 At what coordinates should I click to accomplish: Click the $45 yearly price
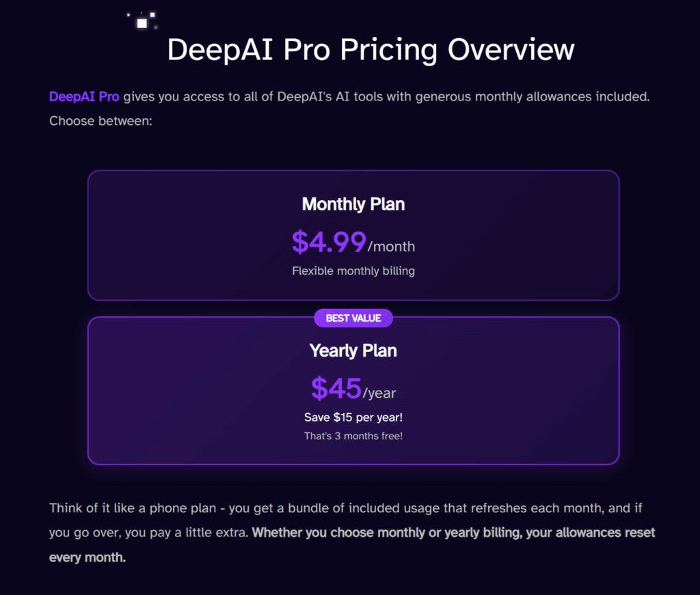[336, 389]
